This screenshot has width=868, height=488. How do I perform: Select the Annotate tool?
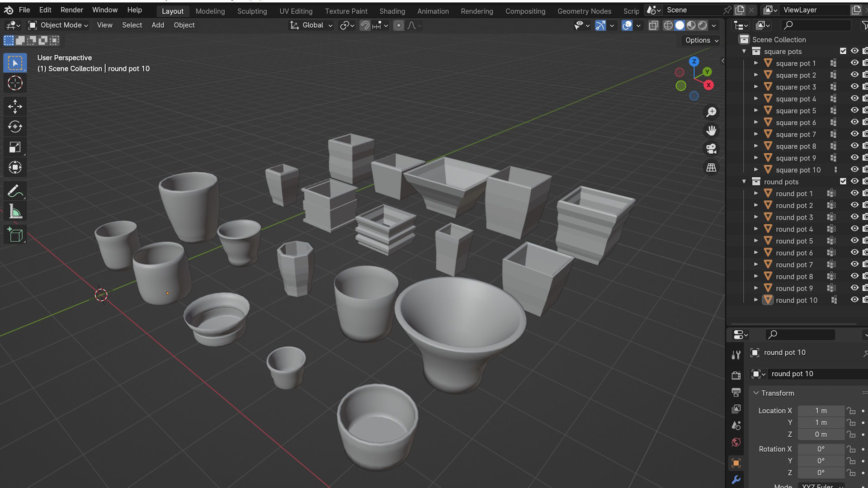(x=15, y=191)
